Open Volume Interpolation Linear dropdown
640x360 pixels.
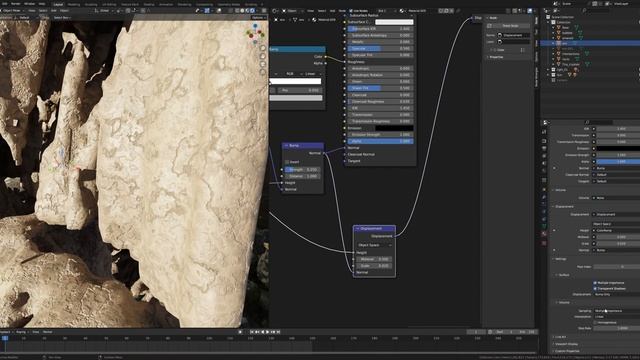[x=617, y=316]
